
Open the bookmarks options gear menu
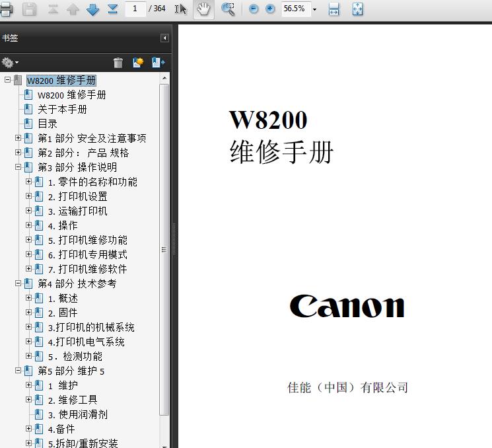tap(9, 63)
